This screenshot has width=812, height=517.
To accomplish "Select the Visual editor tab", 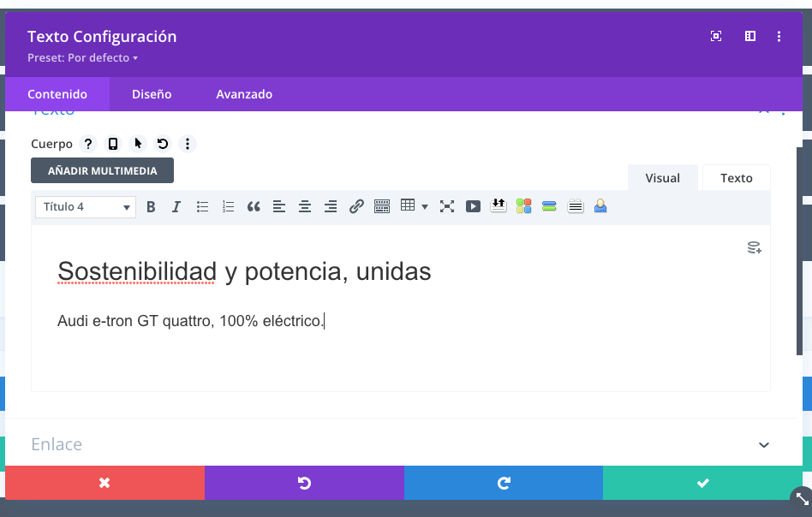I will pyautogui.click(x=662, y=178).
